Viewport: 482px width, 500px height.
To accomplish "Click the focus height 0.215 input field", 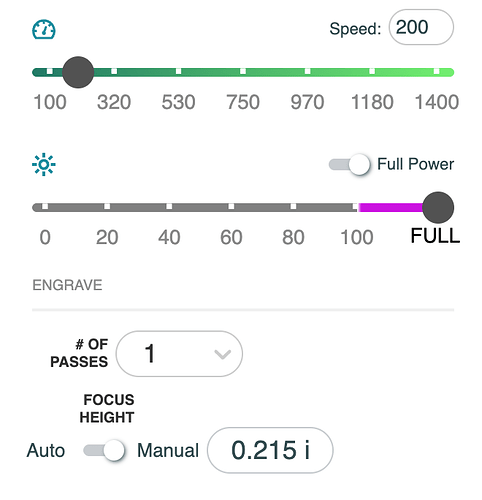I will coord(270,450).
